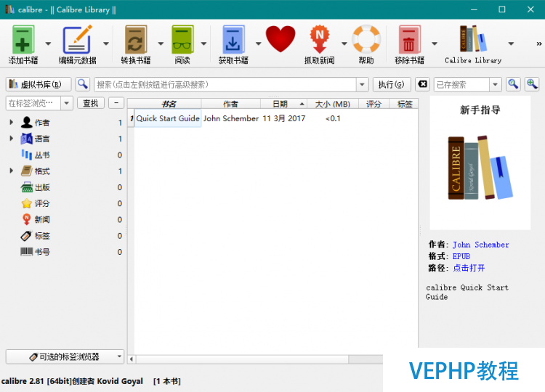Click the collapse minus button
Screen dimensions: 545x392
116,103
